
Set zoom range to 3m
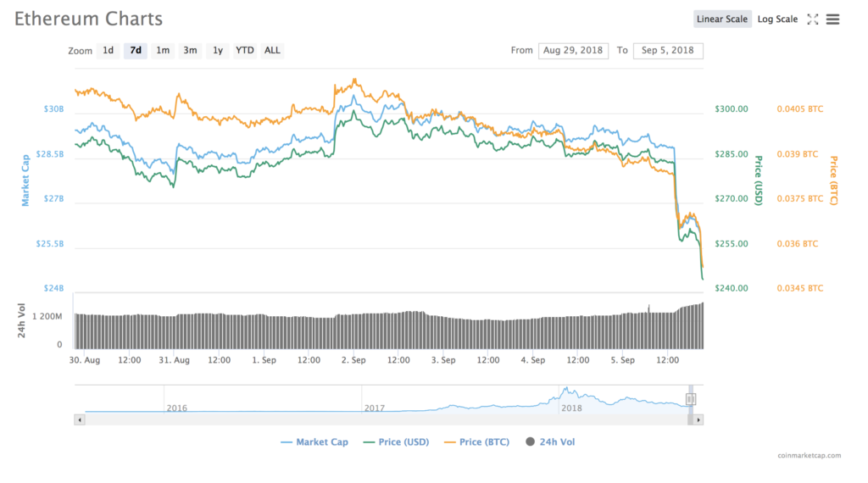pos(190,51)
